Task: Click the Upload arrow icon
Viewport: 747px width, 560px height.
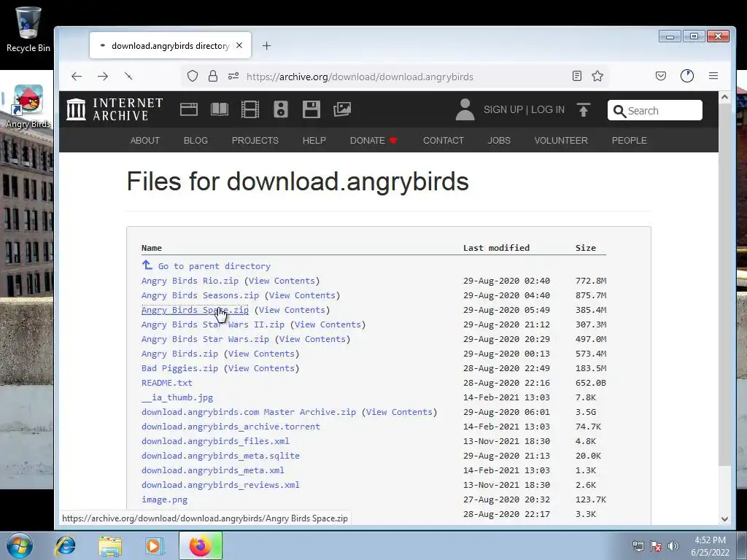Action: [584, 109]
